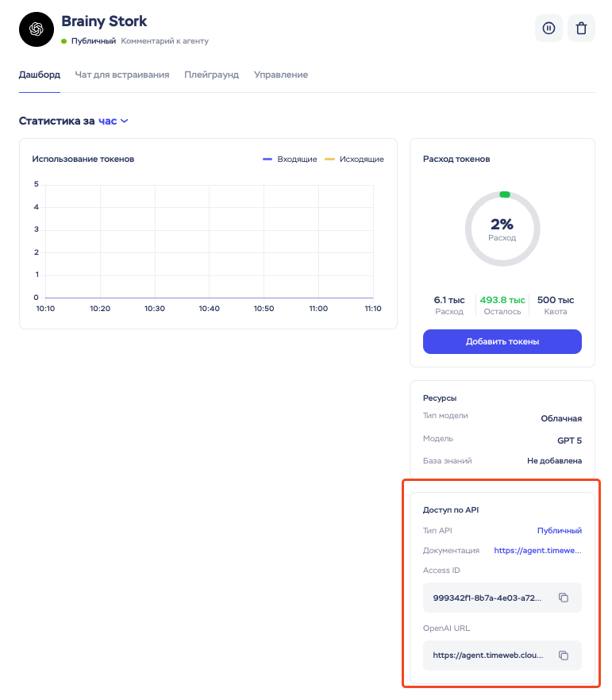Toggle the Входящие series in legend
612x700 pixels.
[290, 160]
